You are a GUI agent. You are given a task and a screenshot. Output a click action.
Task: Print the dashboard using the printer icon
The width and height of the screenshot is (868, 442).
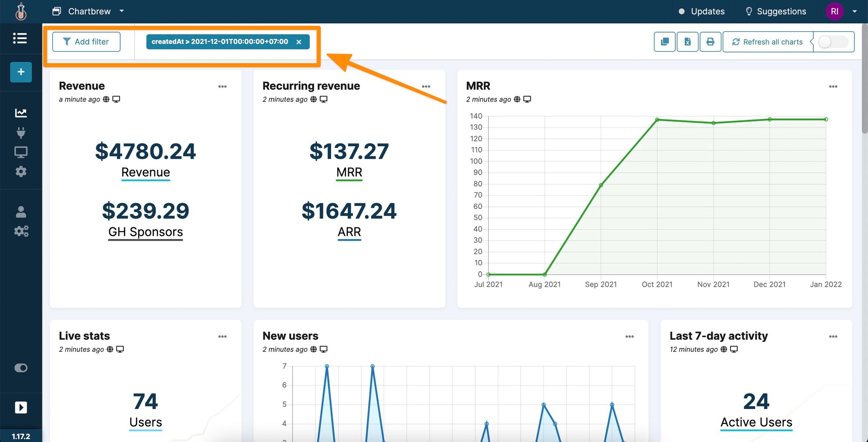point(710,42)
